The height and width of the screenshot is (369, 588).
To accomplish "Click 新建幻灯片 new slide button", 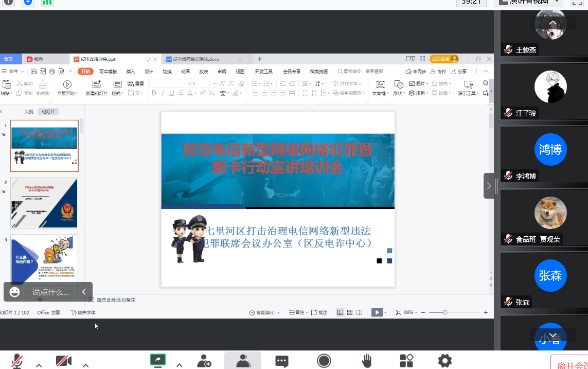I will pyautogui.click(x=97, y=87).
